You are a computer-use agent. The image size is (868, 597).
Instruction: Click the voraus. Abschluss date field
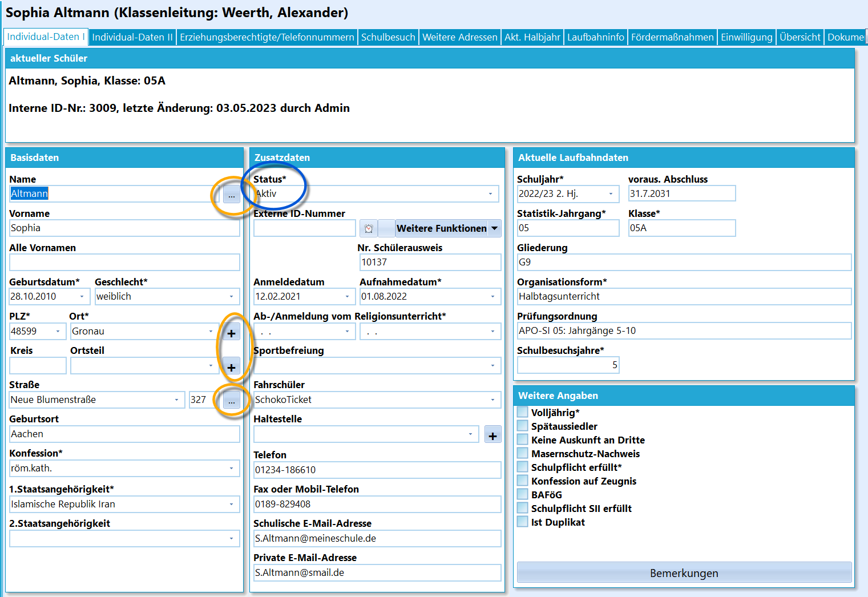(x=682, y=194)
